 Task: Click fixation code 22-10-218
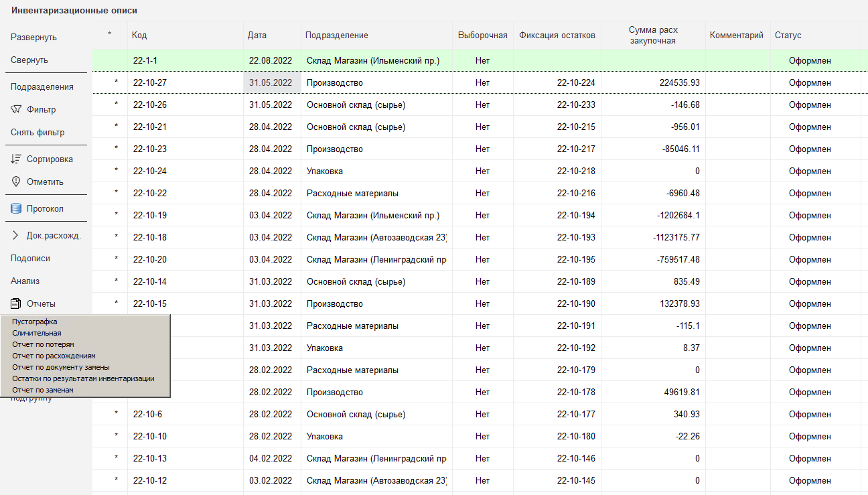click(576, 171)
